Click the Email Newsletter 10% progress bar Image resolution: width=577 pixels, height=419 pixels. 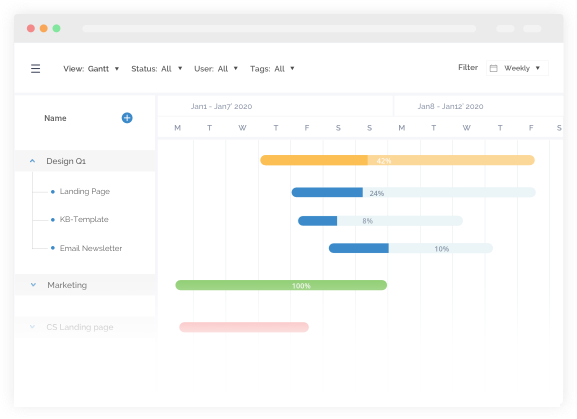pyautogui.click(x=411, y=248)
